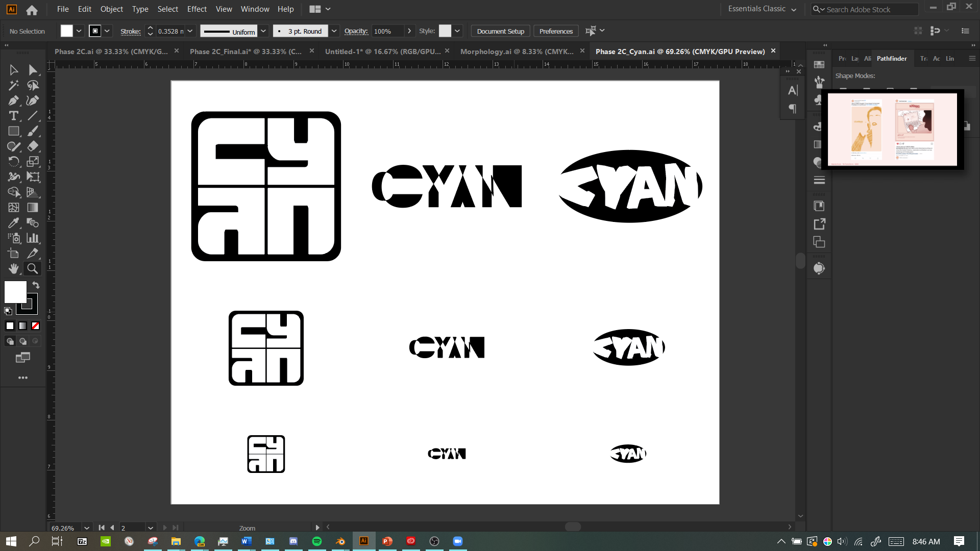This screenshot has width=980, height=551.
Task: Click the Preferences button
Action: [556, 31]
